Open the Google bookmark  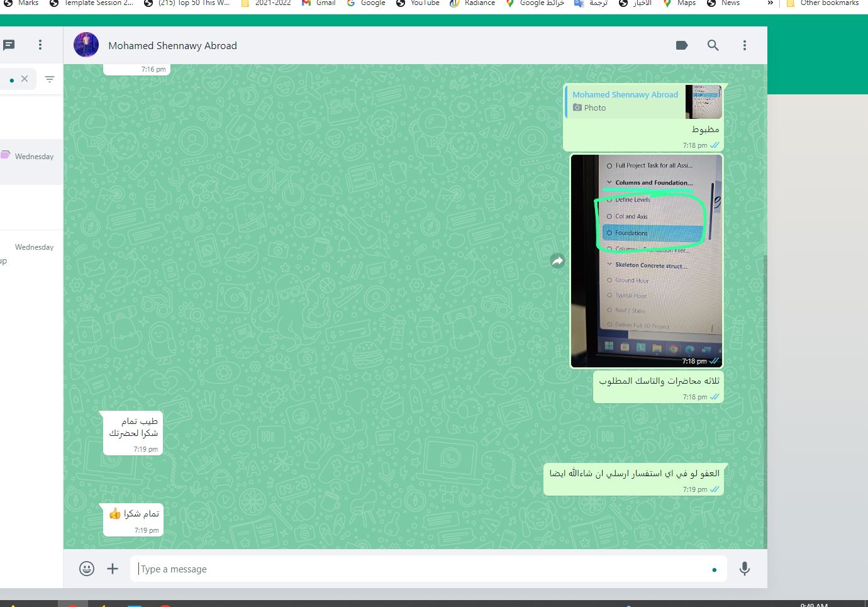click(x=367, y=3)
